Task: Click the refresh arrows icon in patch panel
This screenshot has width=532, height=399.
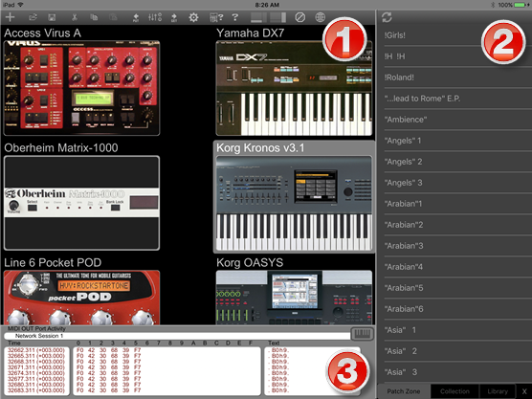Action: click(x=387, y=17)
